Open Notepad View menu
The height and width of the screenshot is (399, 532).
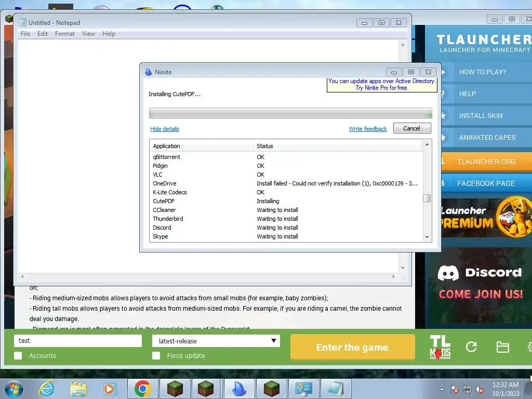[88, 34]
